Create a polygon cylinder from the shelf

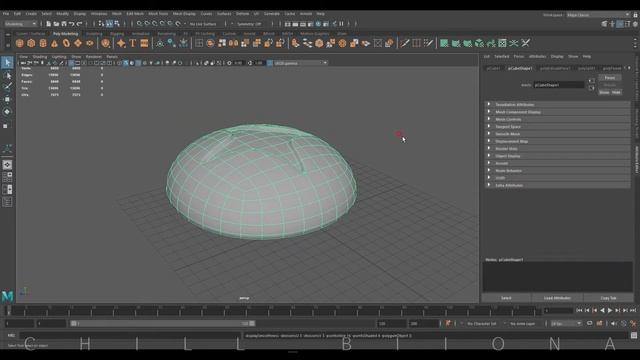pos(43,43)
